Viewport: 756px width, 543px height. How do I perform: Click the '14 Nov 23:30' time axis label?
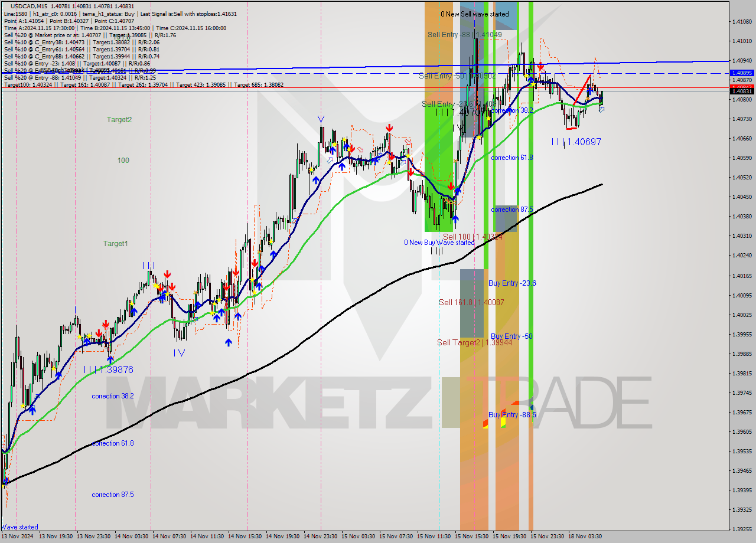click(321, 537)
